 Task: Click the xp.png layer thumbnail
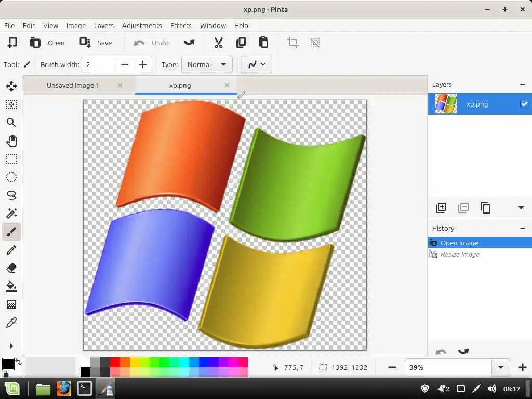pos(446,103)
